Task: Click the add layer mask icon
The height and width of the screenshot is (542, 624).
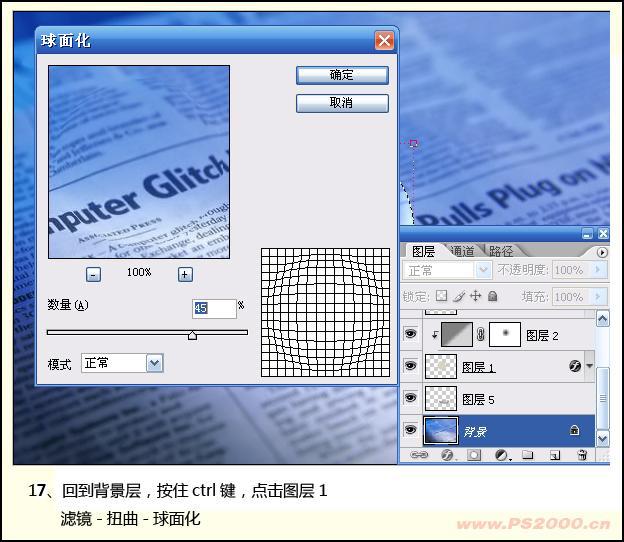Action: pos(474,454)
